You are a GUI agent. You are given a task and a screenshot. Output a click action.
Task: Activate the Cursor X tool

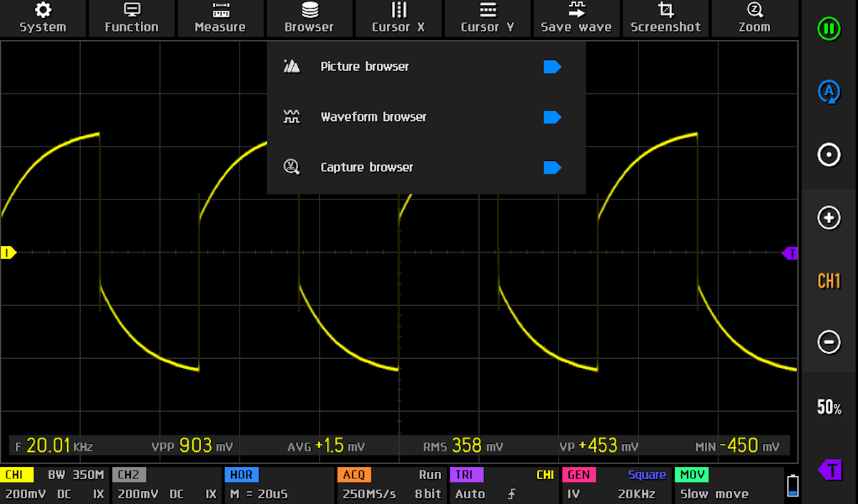point(398,19)
